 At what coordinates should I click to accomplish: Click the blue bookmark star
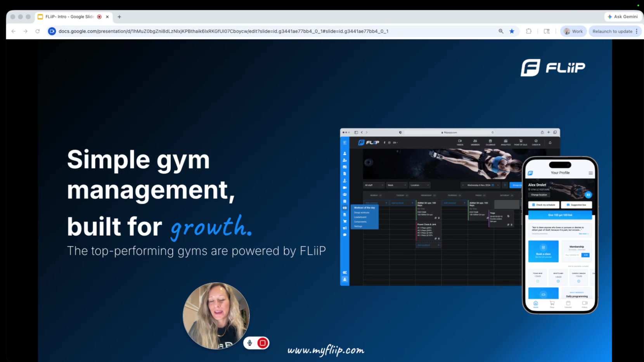pyautogui.click(x=512, y=31)
